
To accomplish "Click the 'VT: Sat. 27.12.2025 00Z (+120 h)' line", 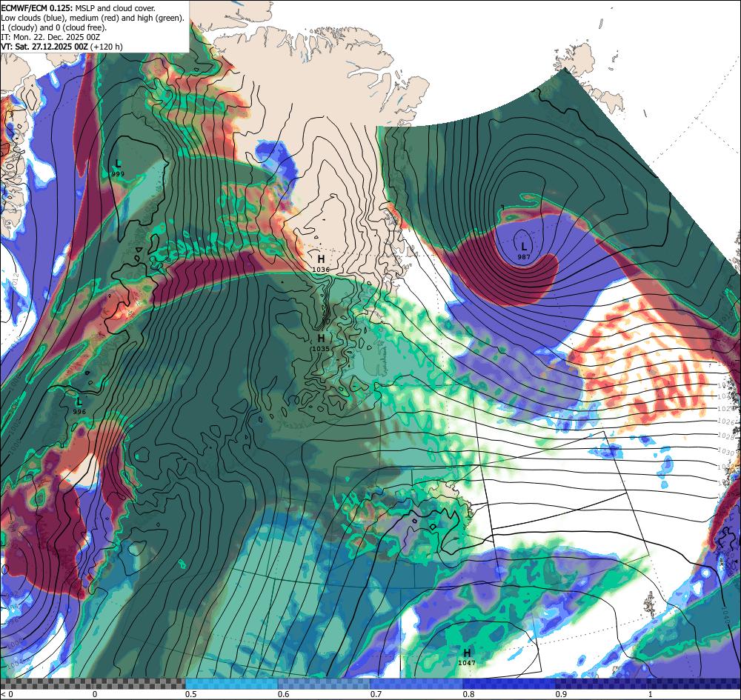I will coord(62,47).
